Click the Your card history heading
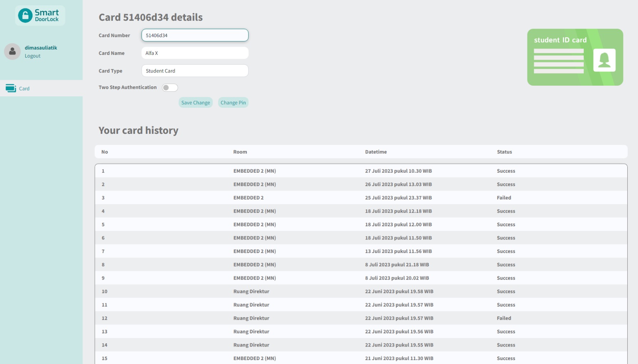638x364 pixels. pyautogui.click(x=138, y=130)
